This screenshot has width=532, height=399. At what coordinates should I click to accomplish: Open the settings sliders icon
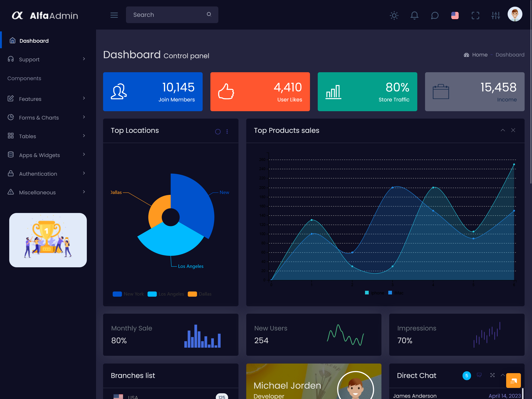[x=496, y=16]
